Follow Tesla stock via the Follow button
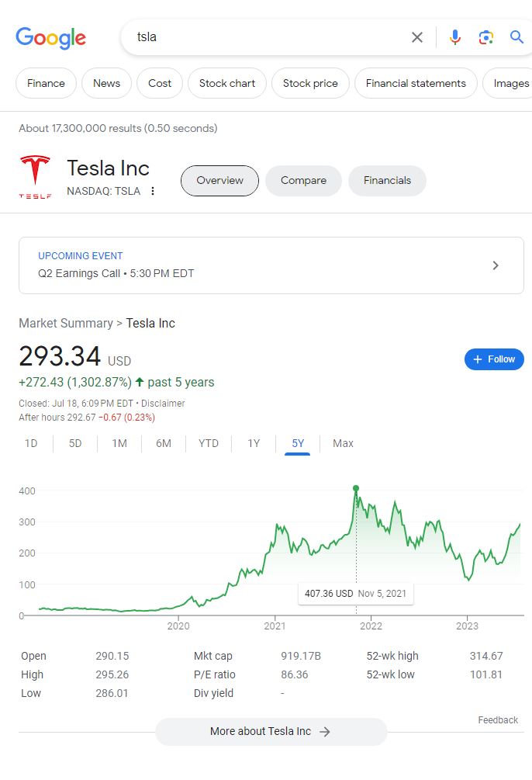Screen dimensions: 532x780 tap(494, 359)
